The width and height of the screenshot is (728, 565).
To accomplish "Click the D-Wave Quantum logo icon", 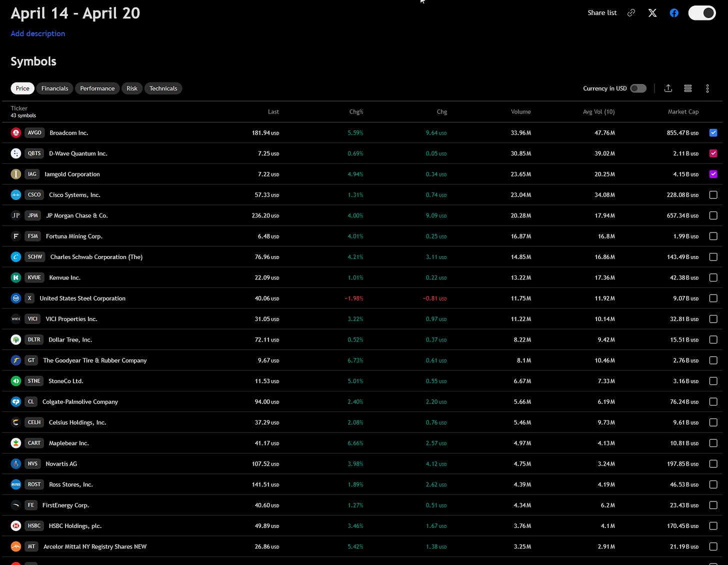I will (16, 153).
